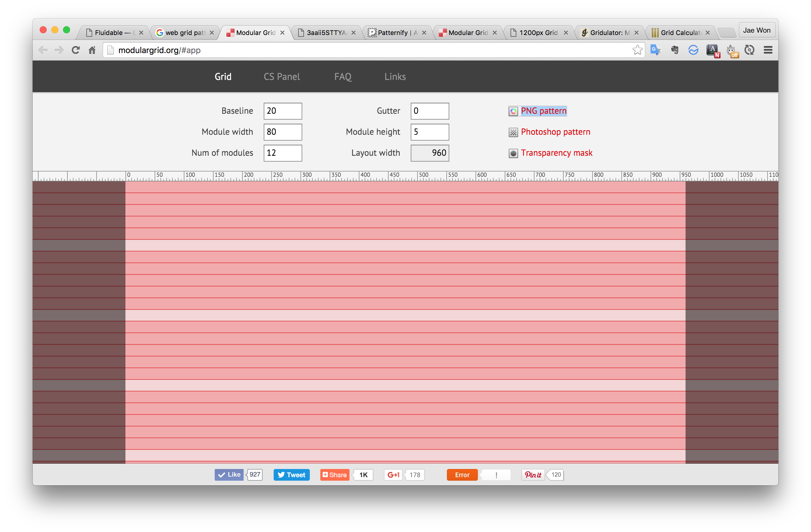Close the web grid patt tab
Viewport: 811px width, 532px height.
[x=212, y=33]
